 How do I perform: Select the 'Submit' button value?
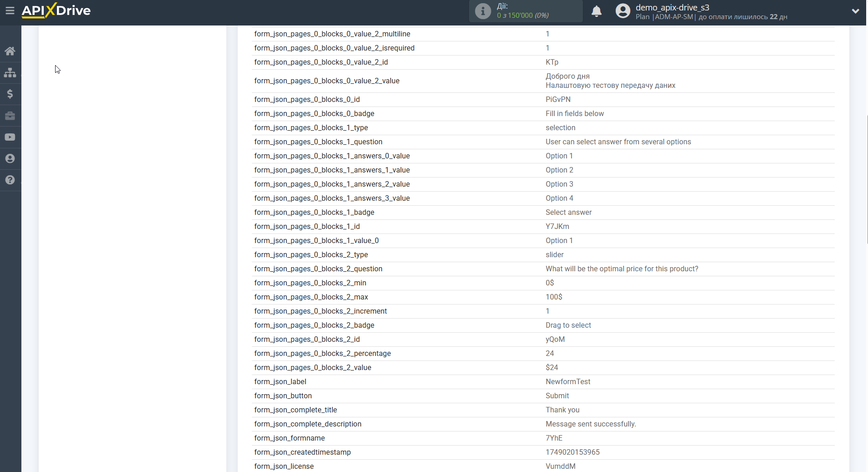coord(557,396)
